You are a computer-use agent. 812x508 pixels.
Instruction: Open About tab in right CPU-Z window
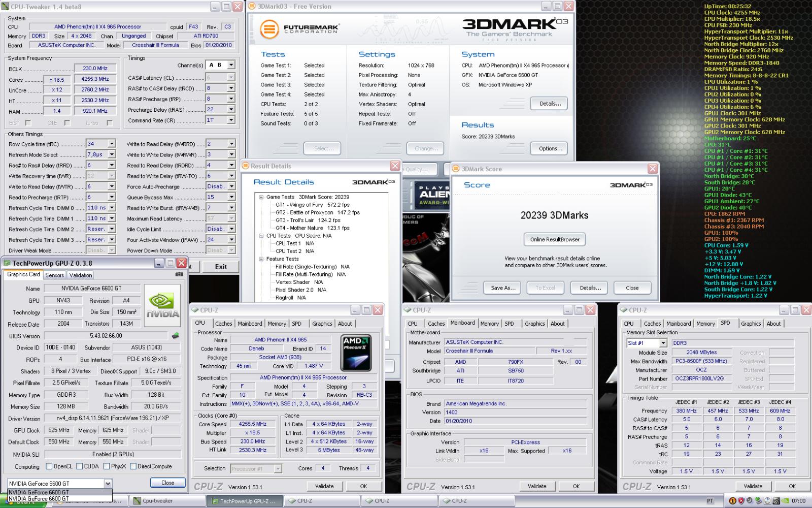774,324
